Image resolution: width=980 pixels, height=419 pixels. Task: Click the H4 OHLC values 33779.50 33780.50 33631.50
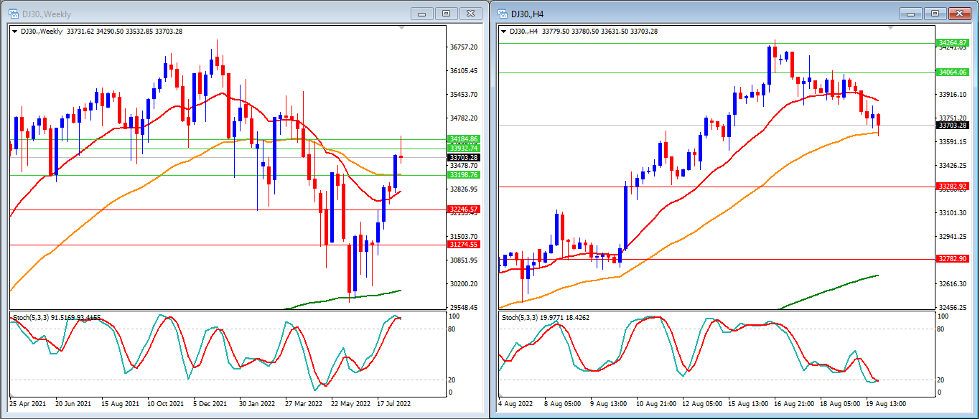pyautogui.click(x=585, y=31)
